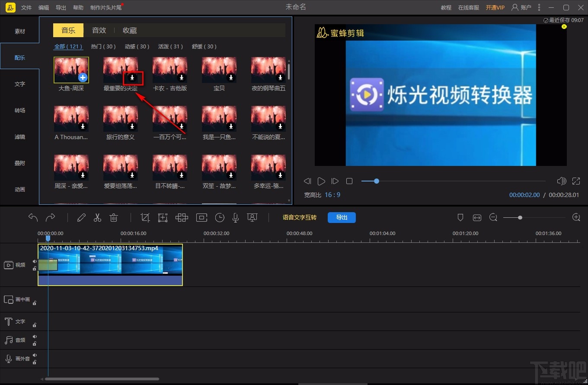Switch to the 收藏 tab

pyautogui.click(x=130, y=30)
